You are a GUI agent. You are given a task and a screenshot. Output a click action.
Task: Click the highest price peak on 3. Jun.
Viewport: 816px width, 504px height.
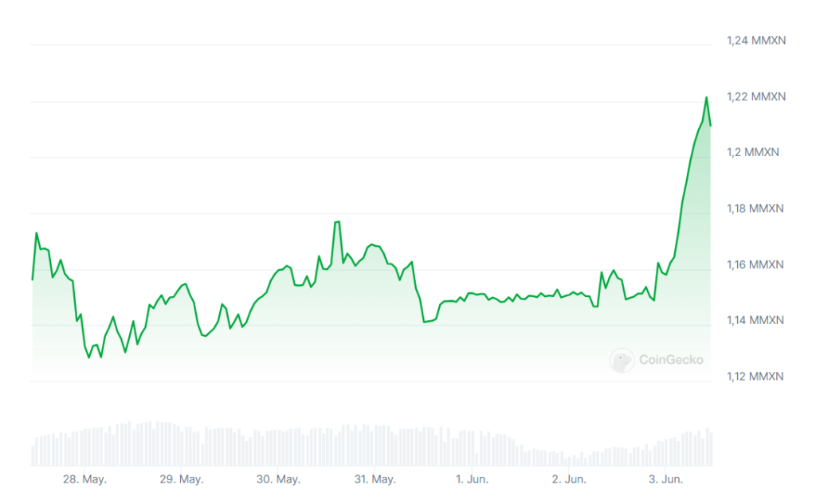pos(706,98)
